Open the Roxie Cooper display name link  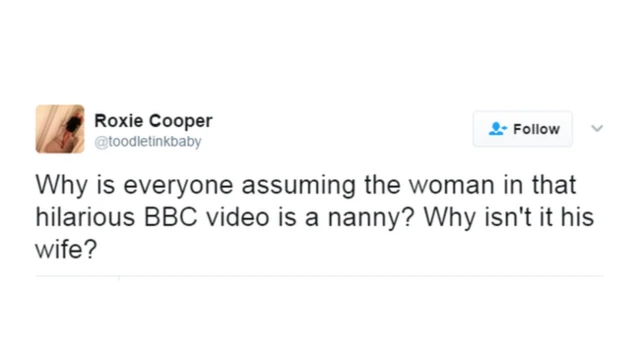point(153,121)
